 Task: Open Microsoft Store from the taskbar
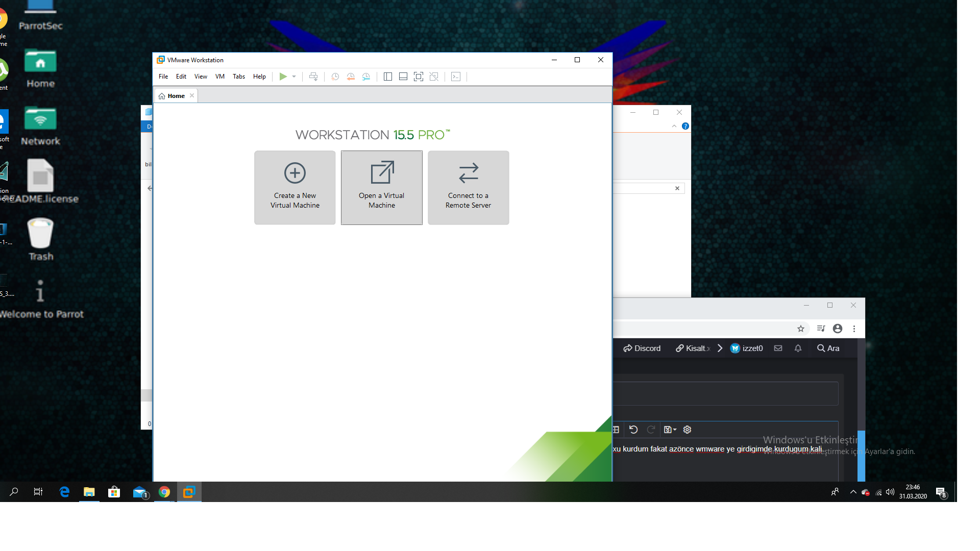[x=114, y=492]
